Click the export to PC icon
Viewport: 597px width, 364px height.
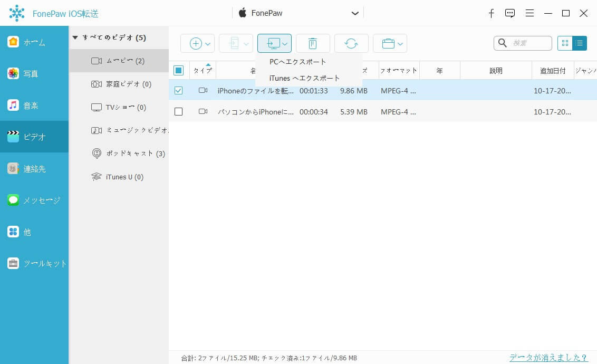[273, 43]
